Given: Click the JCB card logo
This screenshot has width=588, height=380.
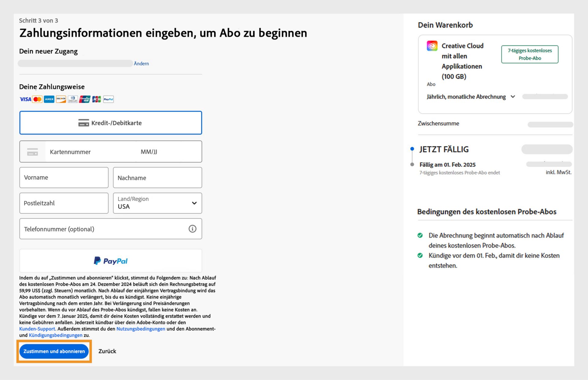Looking at the screenshot, I should tap(96, 99).
